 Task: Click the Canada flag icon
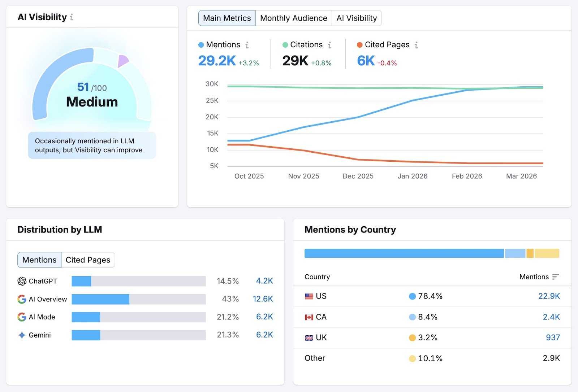click(309, 317)
